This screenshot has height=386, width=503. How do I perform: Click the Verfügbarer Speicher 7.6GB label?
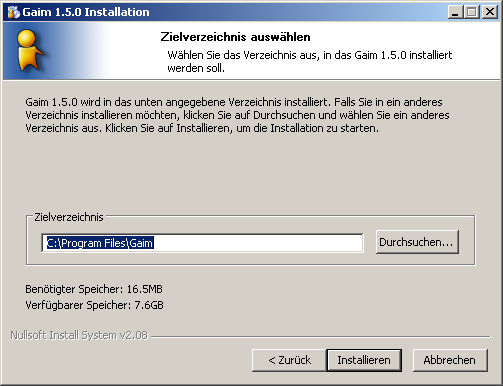click(x=94, y=305)
